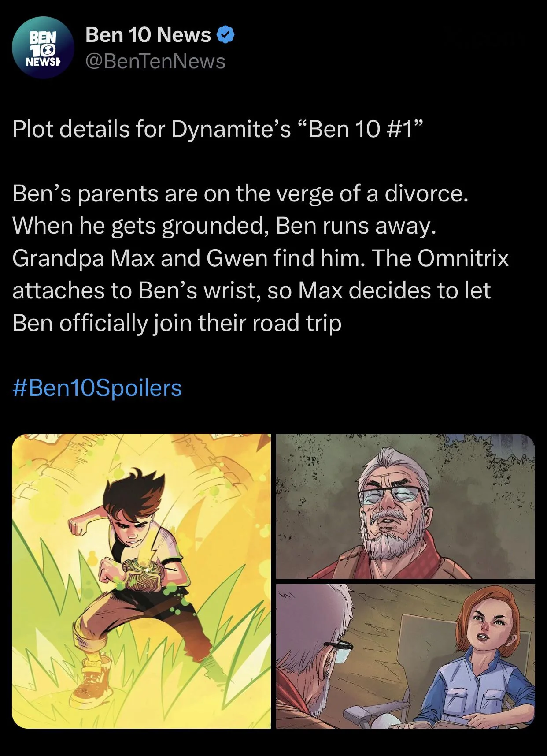Select the "verge of a divorce" sentence line
This screenshot has height=756, width=547.
(240, 194)
